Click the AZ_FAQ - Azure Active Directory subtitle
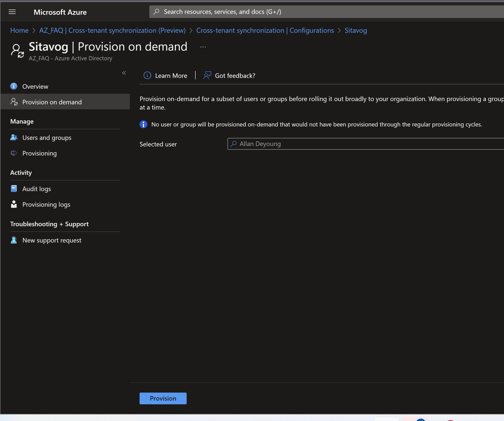This screenshot has width=504, height=421. click(71, 58)
